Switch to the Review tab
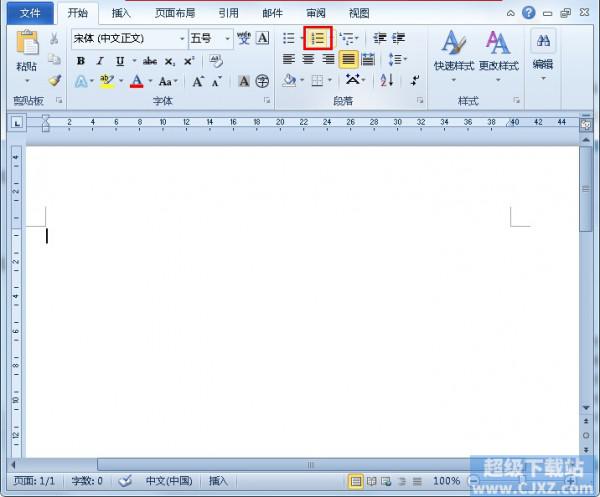This screenshot has height=497, width=600. click(316, 13)
